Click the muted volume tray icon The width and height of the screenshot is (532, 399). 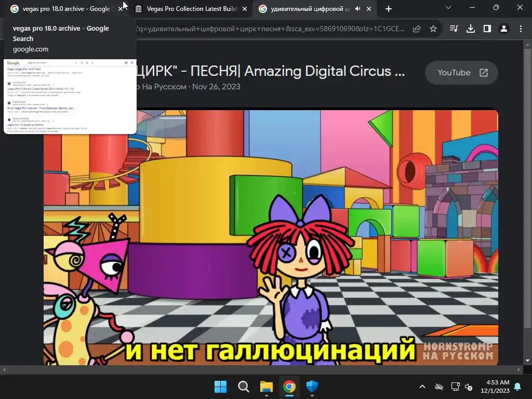(469, 387)
